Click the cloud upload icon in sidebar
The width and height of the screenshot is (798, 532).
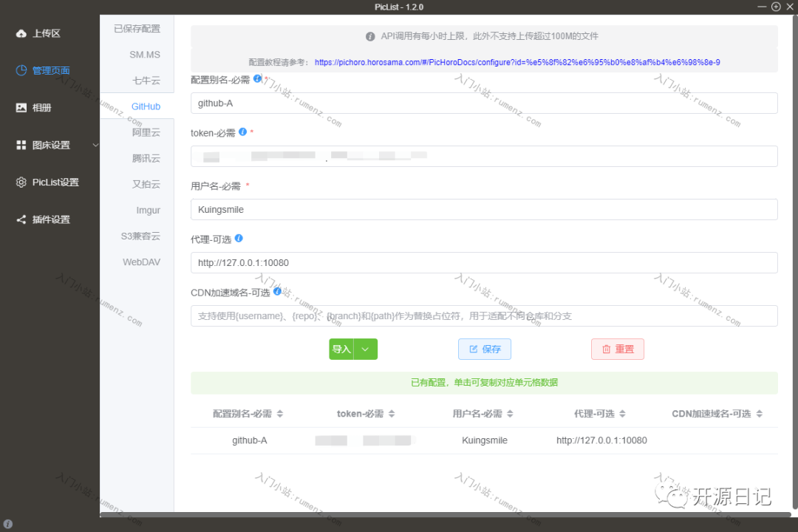21,33
